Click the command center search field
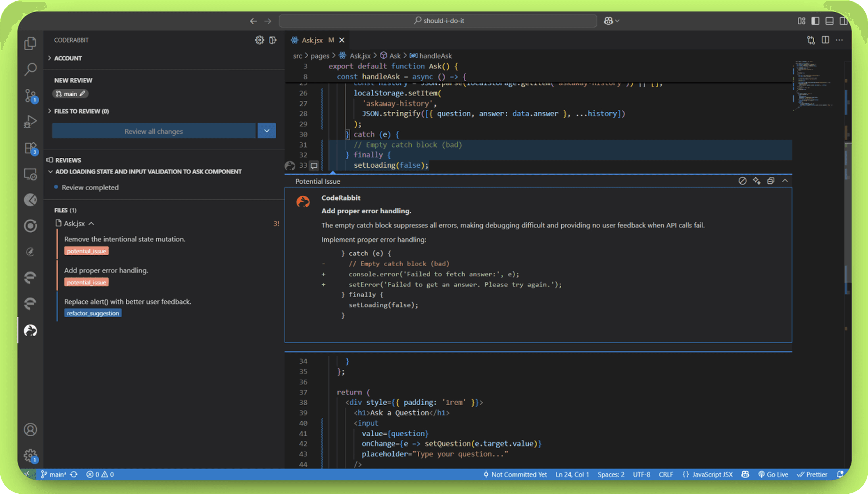This screenshot has height=494, width=868. tap(438, 21)
